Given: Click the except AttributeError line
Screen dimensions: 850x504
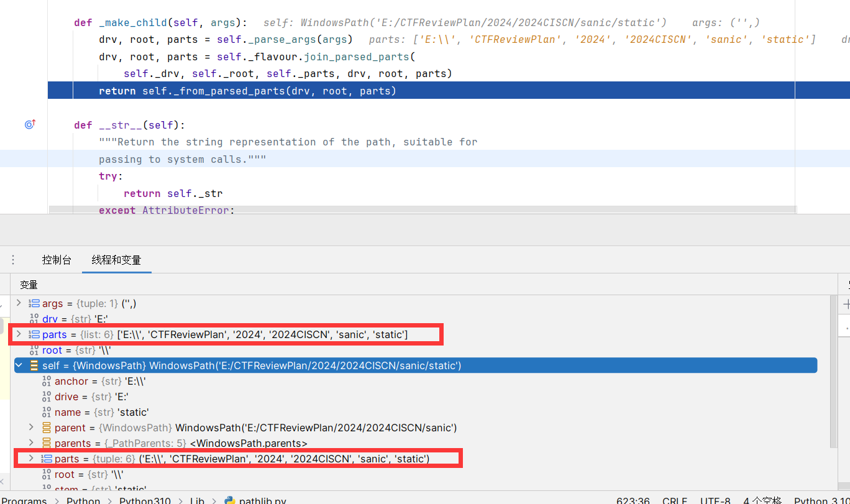Looking at the screenshot, I should (167, 211).
